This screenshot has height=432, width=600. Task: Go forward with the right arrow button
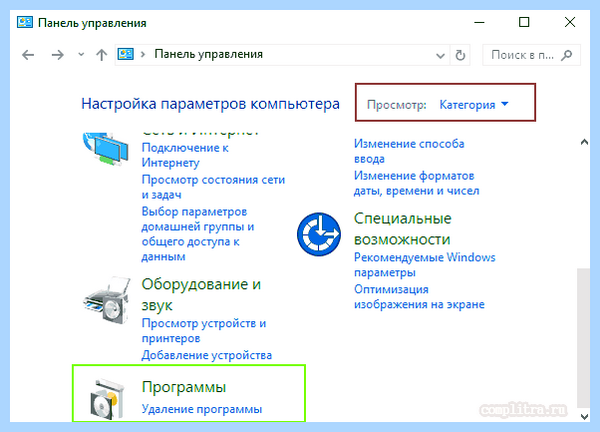click(57, 55)
